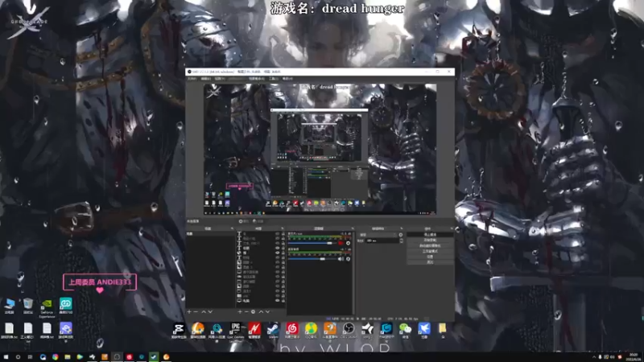This screenshot has width=644, height=362.
Task: Click the first mixer channel's volume slider handle
Action: point(329,244)
